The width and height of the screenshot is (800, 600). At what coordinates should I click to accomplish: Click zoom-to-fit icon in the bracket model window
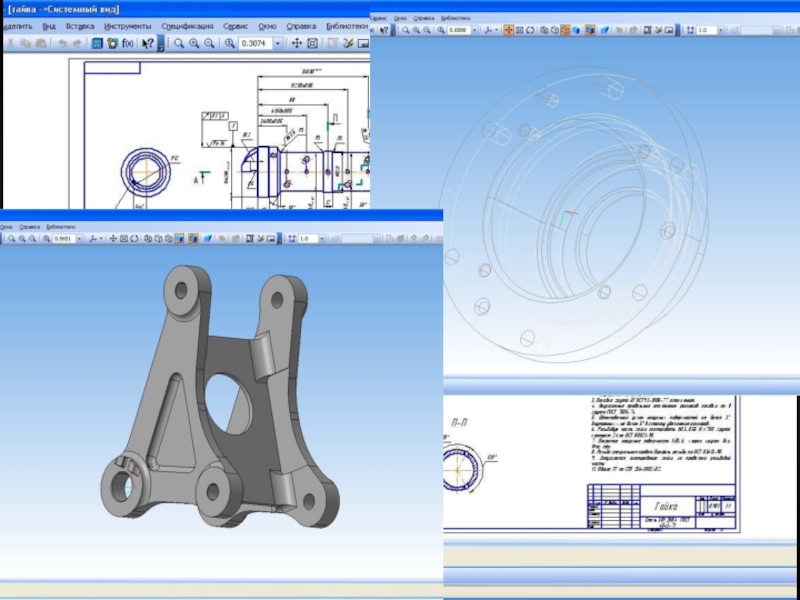pos(125,239)
